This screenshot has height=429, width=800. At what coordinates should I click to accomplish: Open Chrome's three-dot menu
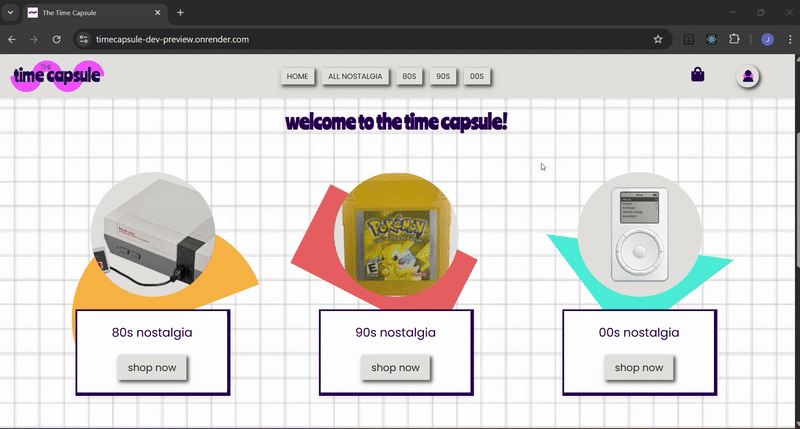pos(790,39)
